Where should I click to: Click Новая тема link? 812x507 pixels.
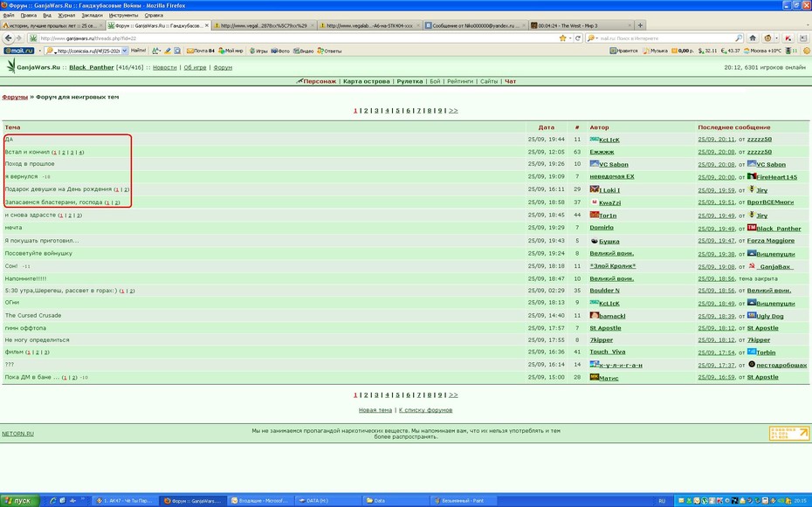tap(375, 410)
